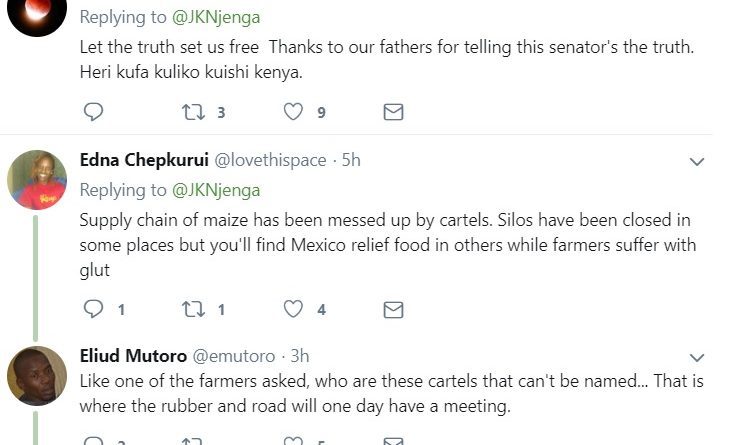Open the 5h timestamp on Edna's tweet
Viewport: 729px width, 445px height.
tap(351, 160)
